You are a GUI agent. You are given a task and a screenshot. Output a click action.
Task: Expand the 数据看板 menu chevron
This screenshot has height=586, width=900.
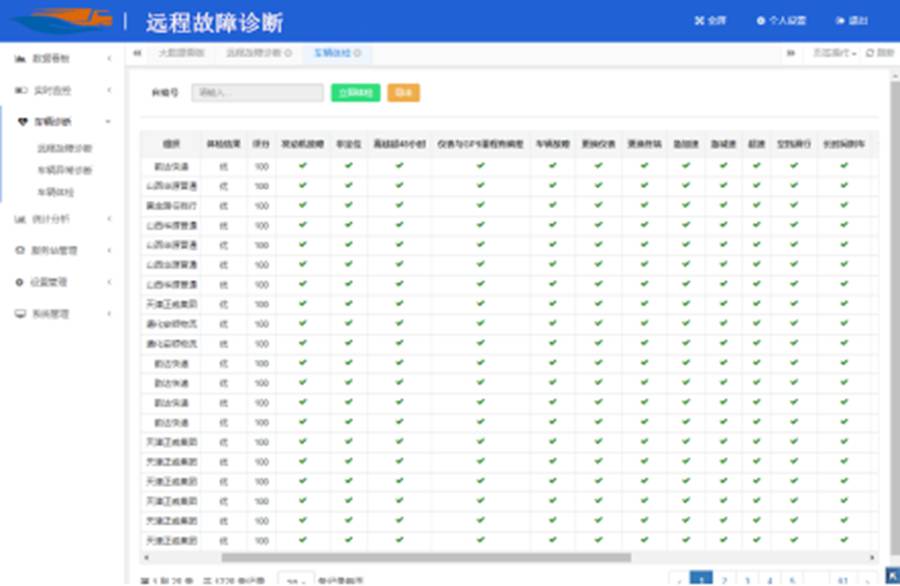point(109,58)
